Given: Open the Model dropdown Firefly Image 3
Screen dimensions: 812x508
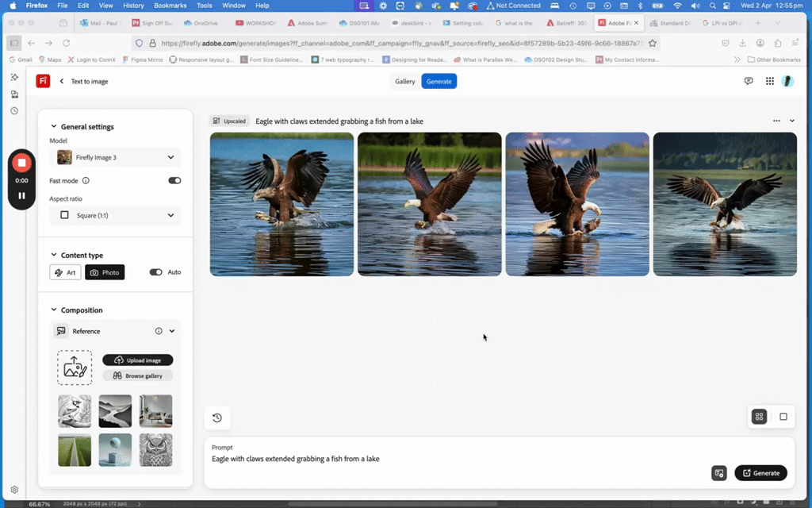Looking at the screenshot, I should [115, 157].
